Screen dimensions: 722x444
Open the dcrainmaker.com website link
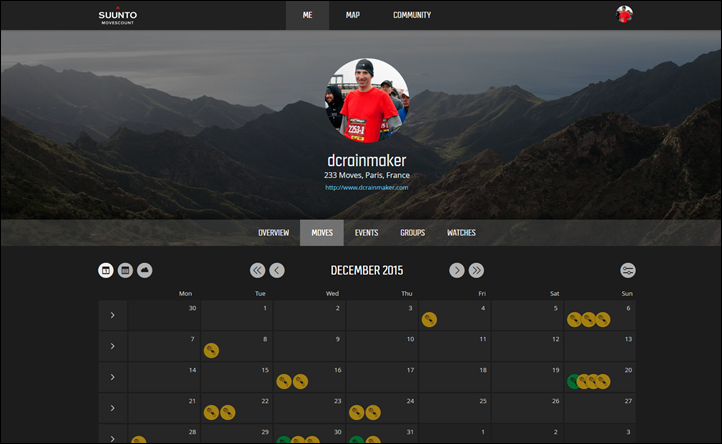point(367,187)
